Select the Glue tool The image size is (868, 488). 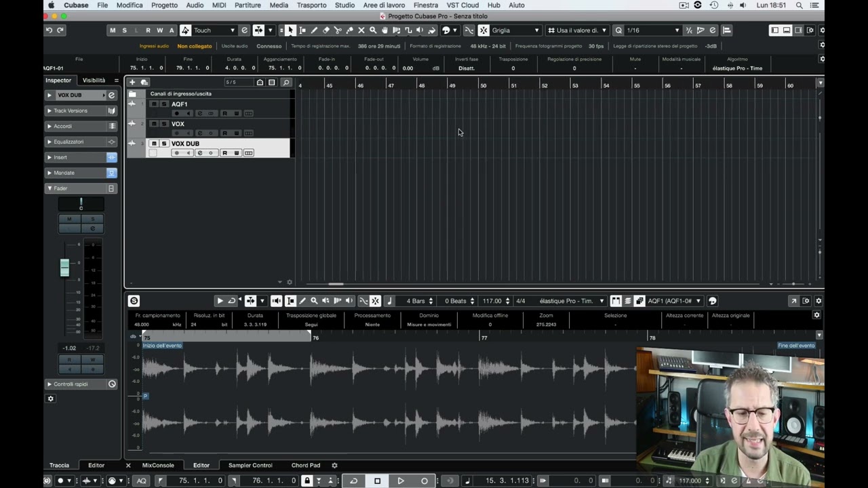click(x=349, y=30)
